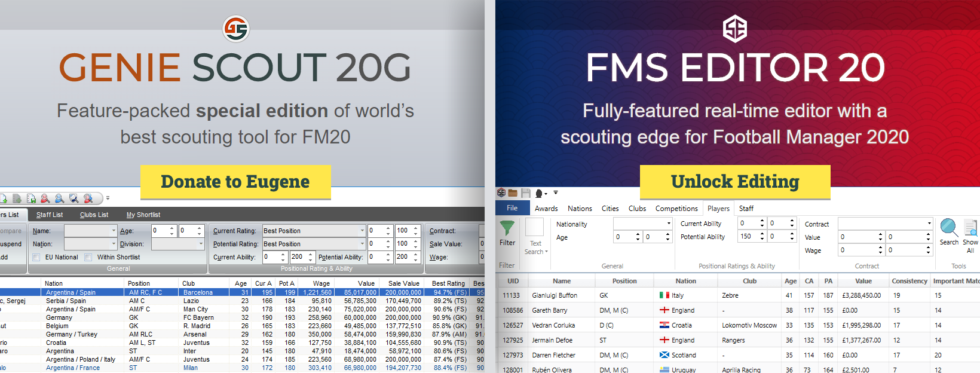Image resolution: width=980 pixels, height=373 pixels.
Task: Click the FMS Editor Value minimum field
Action: pos(861,237)
